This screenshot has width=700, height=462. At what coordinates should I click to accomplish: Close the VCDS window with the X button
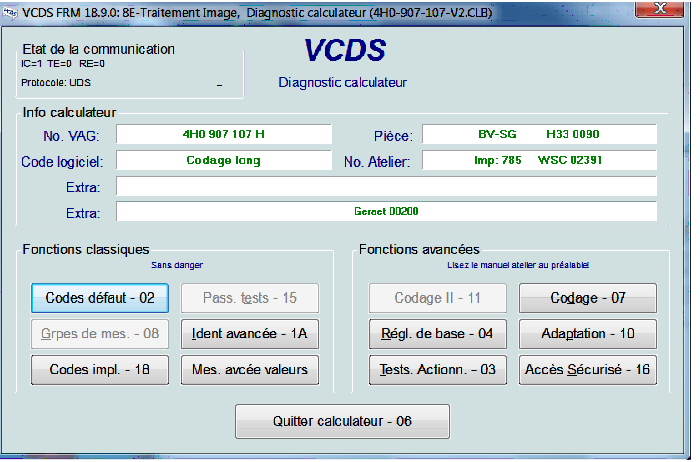click(659, 8)
